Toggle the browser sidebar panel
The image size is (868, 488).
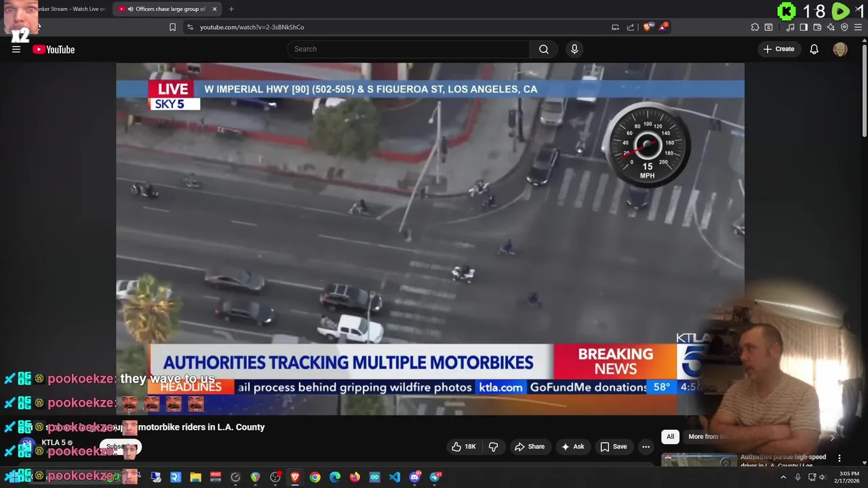point(804,27)
